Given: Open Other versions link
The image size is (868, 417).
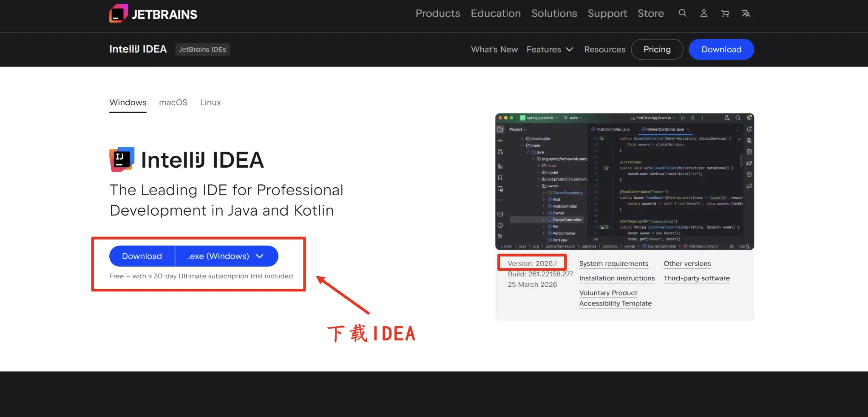Looking at the screenshot, I should [x=687, y=264].
